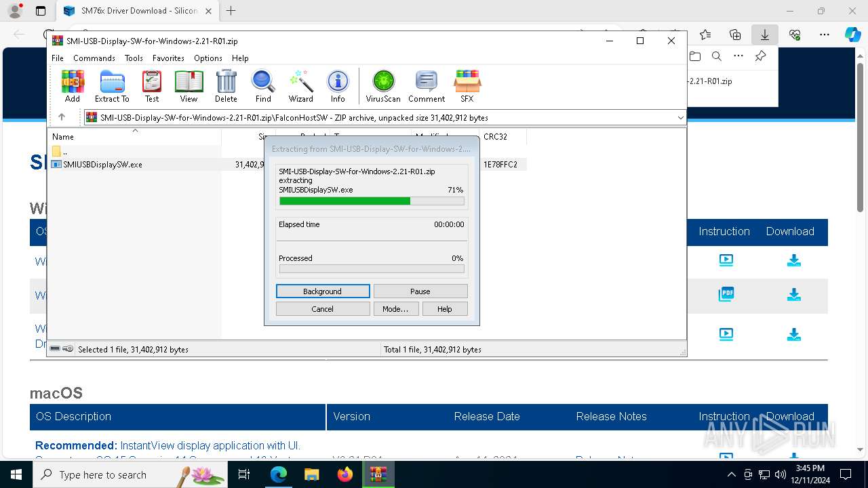The image size is (868, 488).
Task: Open File Explorer from the taskbar
Action: click(x=312, y=474)
